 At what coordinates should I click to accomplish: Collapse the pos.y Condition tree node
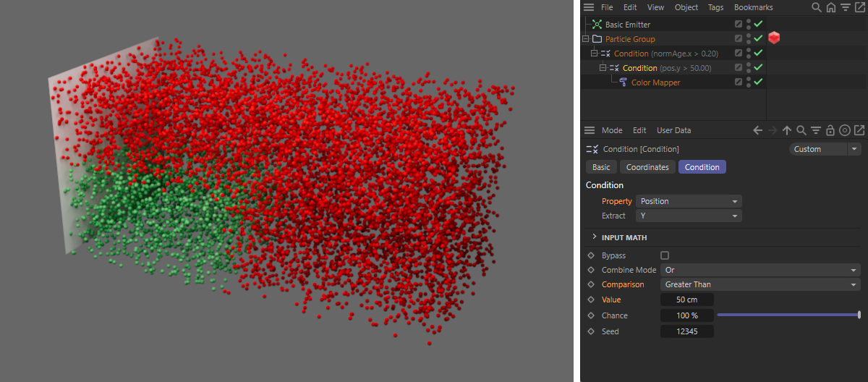coord(603,68)
